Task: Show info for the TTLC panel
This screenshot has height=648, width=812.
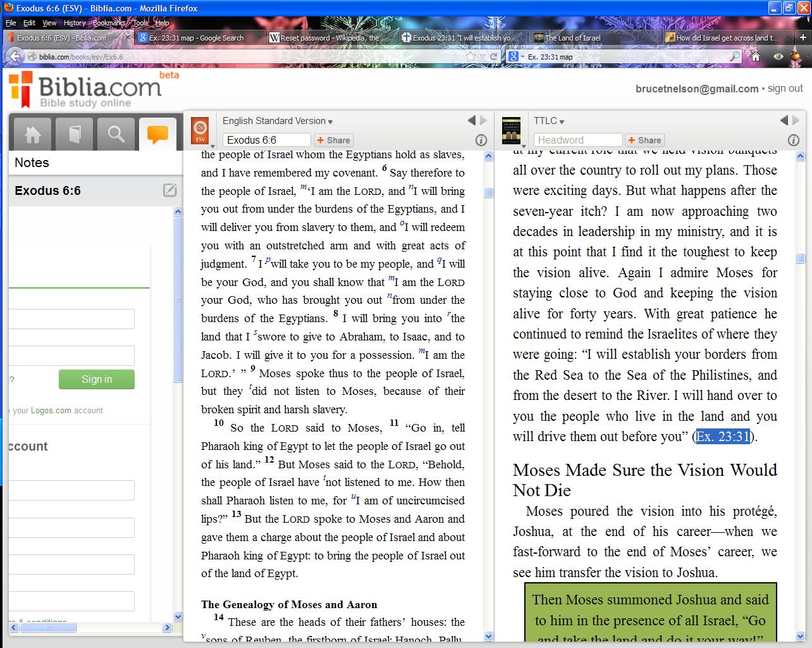Action: click(x=793, y=140)
